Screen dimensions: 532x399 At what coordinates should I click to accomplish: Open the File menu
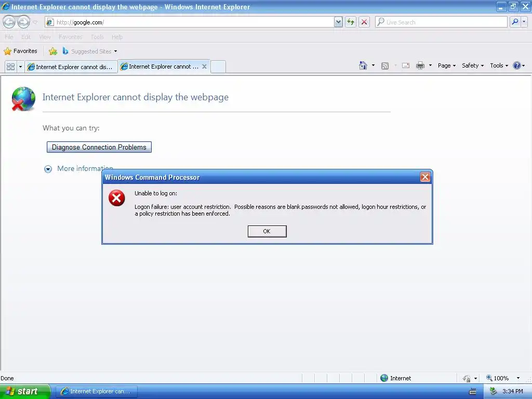coord(9,37)
